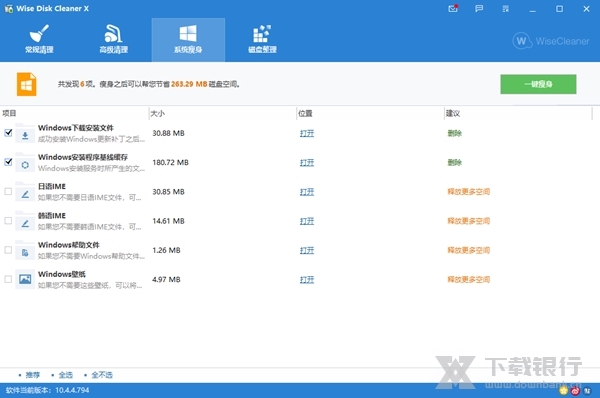Select the 30.88 MB size value

168,133
